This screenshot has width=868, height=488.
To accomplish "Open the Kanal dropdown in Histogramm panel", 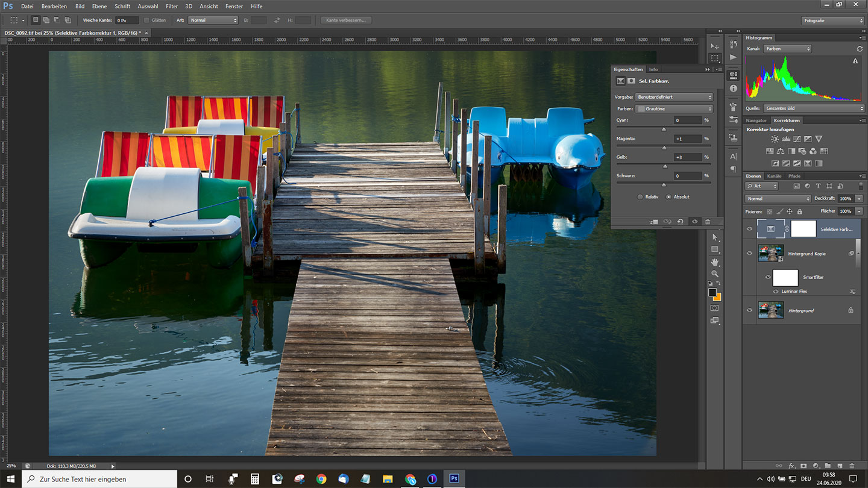I will click(787, 49).
